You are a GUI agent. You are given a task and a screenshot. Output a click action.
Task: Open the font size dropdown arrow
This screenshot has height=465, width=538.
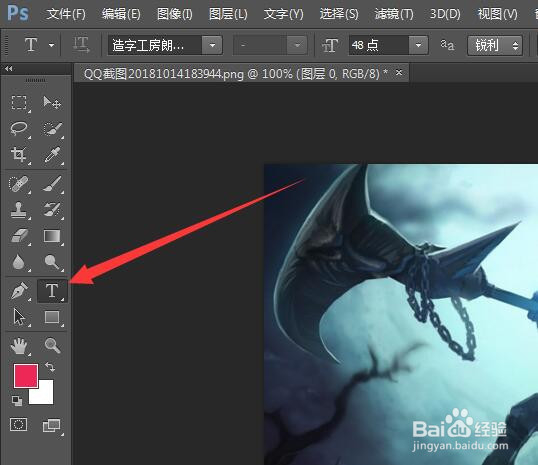pyautogui.click(x=418, y=45)
